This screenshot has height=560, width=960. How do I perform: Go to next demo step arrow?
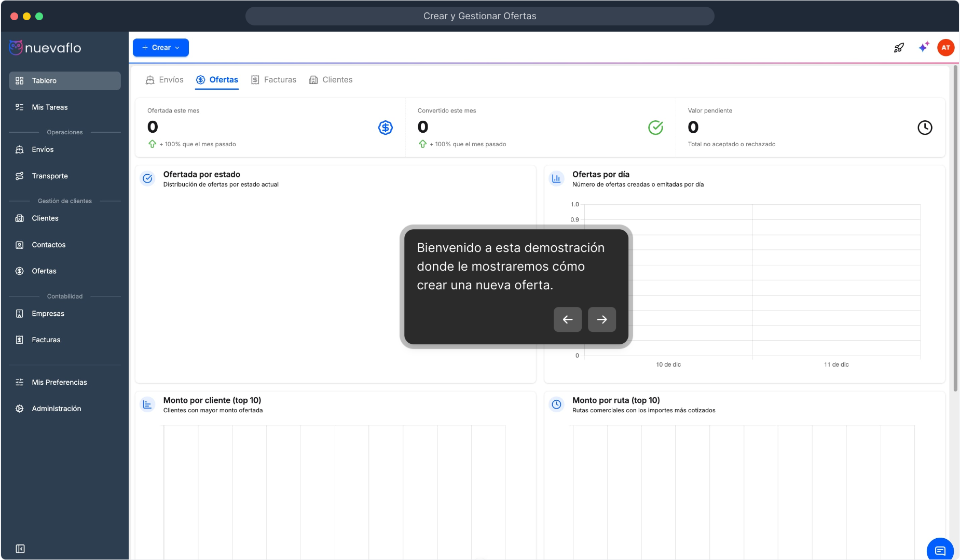(x=601, y=319)
